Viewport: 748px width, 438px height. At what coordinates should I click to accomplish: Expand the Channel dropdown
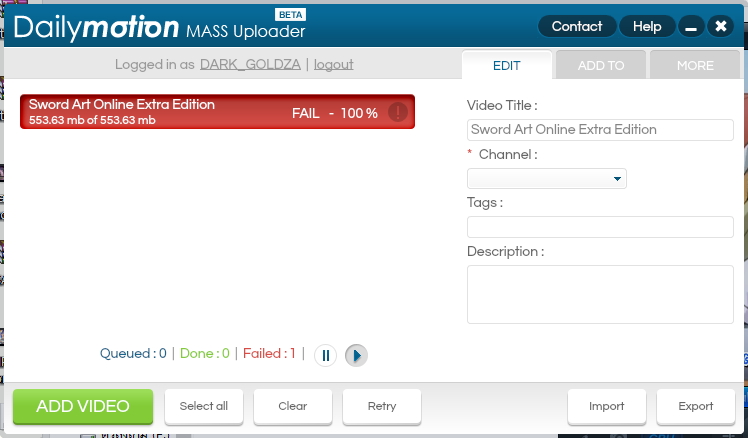(x=547, y=178)
